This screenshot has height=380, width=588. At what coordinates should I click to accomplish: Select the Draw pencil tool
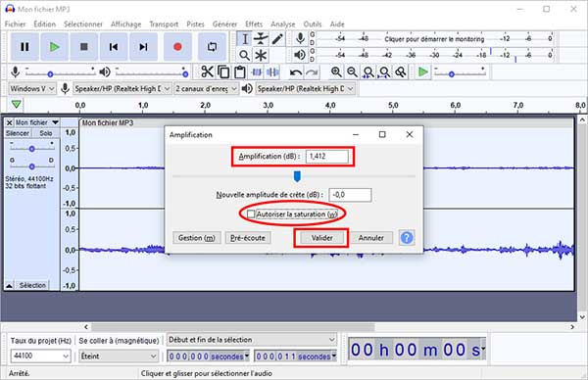(277, 39)
